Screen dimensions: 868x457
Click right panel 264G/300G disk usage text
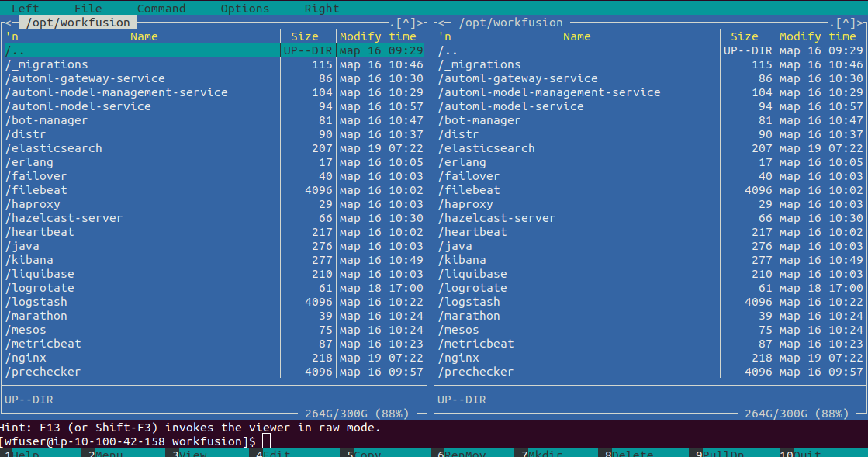click(797, 414)
